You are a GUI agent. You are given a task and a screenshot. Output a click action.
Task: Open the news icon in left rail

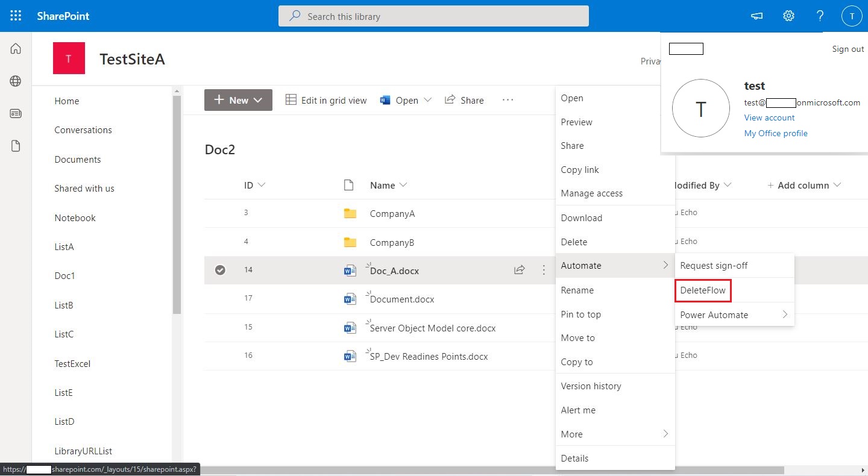(16, 113)
